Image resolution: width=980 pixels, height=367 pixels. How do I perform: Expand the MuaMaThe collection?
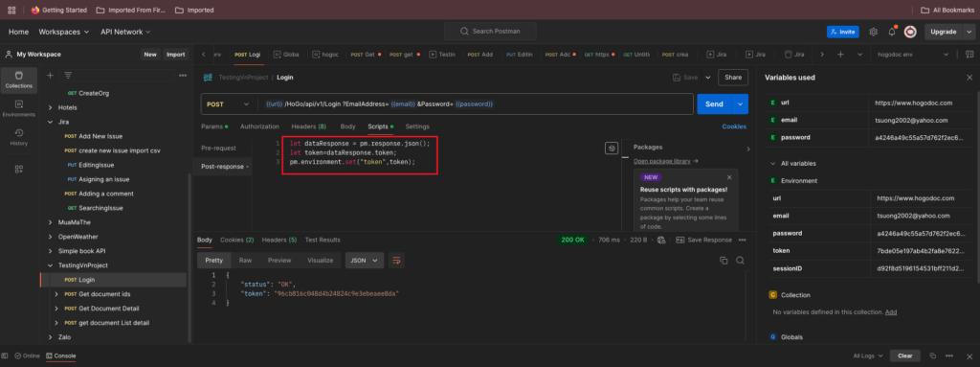[x=51, y=222]
